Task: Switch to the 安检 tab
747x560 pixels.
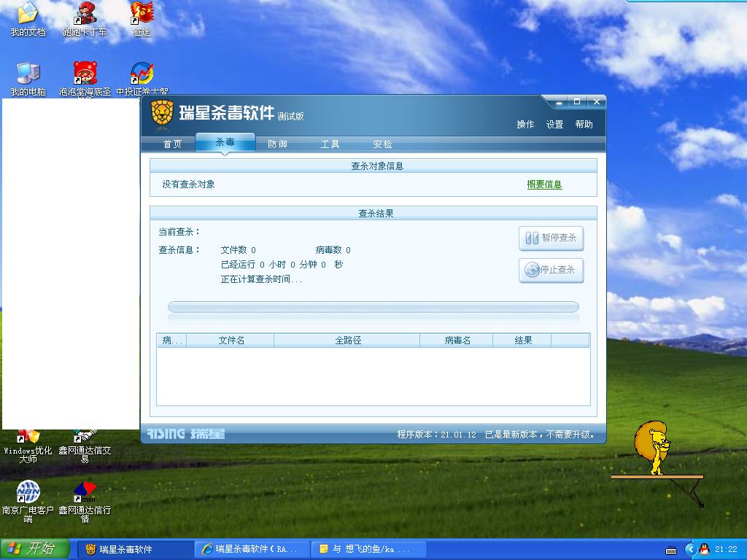Action: [382, 144]
